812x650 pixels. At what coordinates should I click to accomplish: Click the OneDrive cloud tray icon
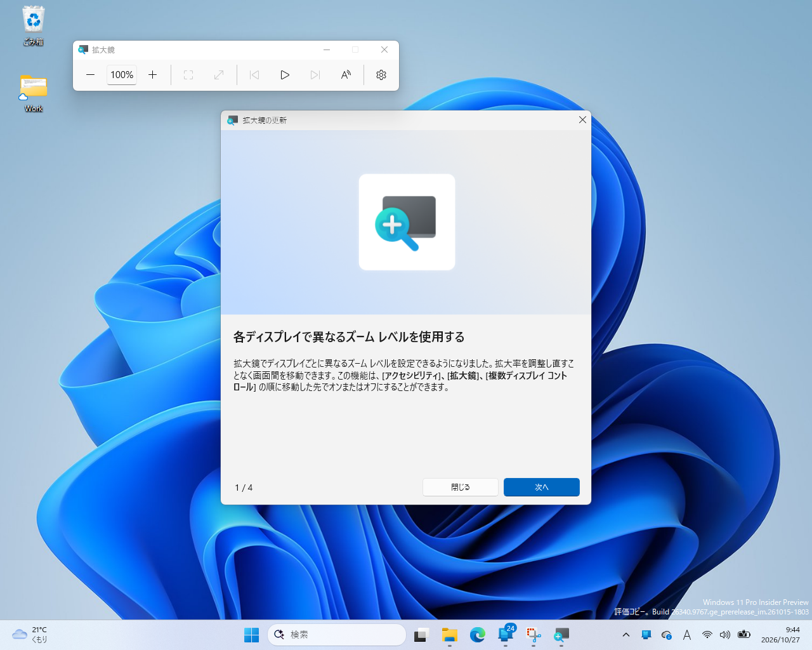click(667, 635)
